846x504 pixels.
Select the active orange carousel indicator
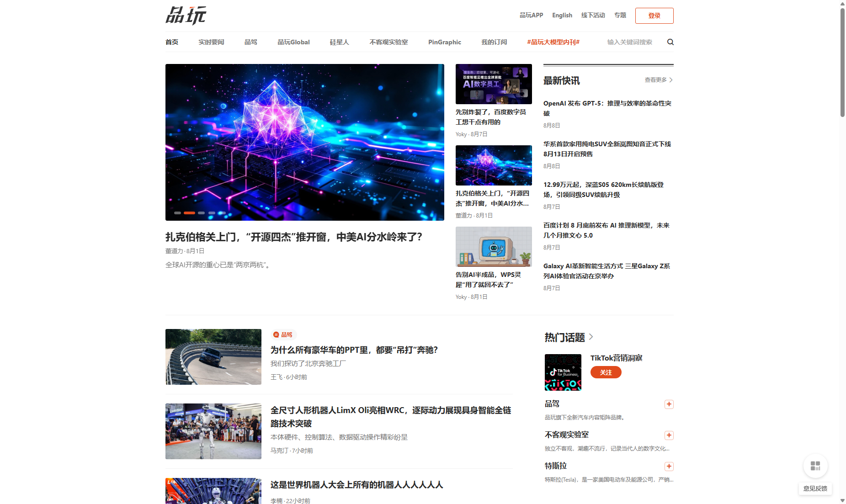click(x=190, y=213)
